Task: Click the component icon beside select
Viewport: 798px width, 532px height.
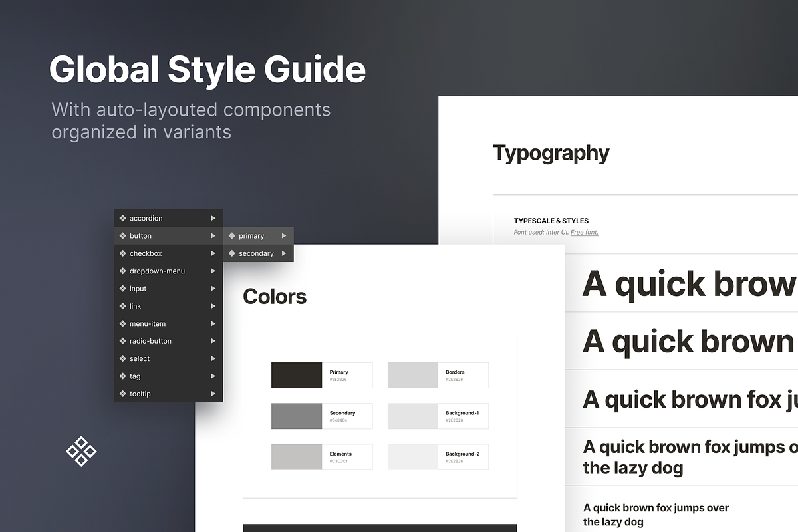Action: (123, 358)
